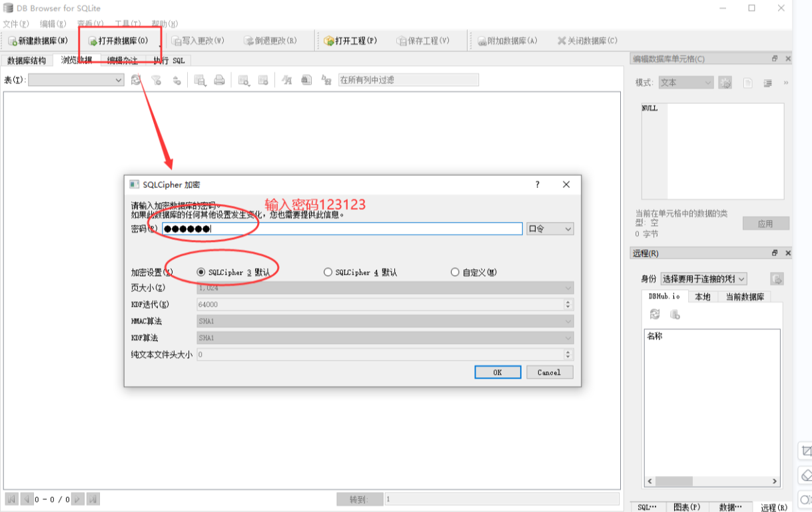Click the 应用 (Apply) button
Viewport: 812px width, 512px height.
tap(765, 223)
